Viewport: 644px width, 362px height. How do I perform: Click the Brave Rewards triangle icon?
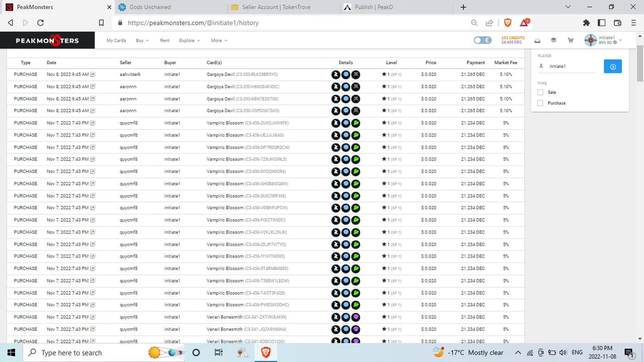(x=524, y=23)
